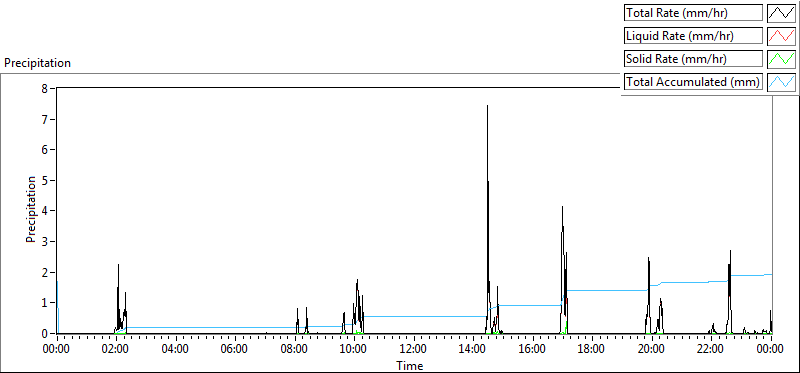This screenshot has width=800, height=373.
Task: Select the Total Rate (mm/hr) legend label
Action: 694,13
